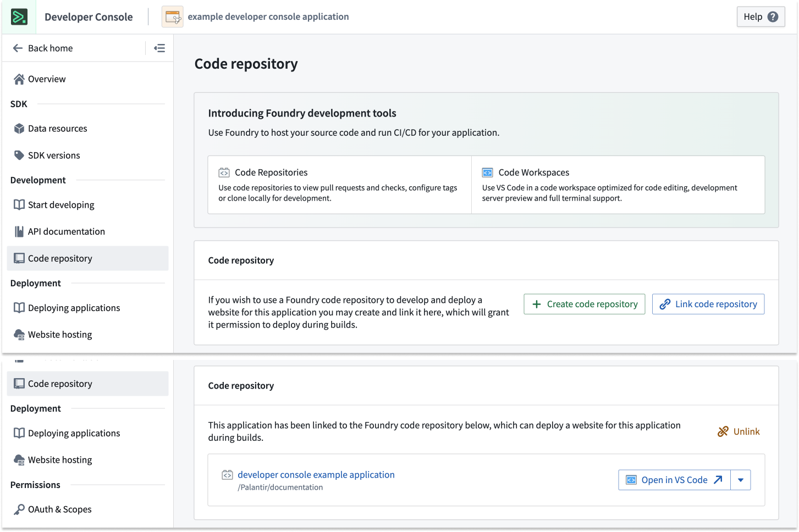Click the Code Repositories card icon
Viewport: 799px width, 532px height.
click(224, 173)
